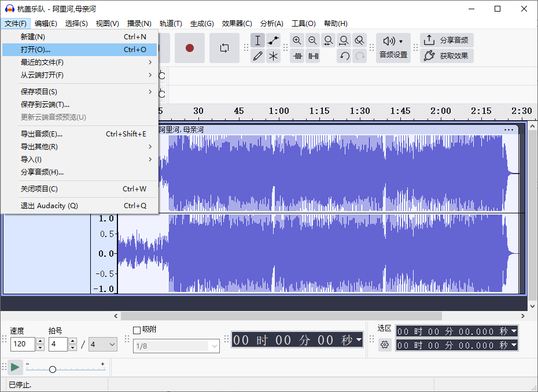Select the Draw pencil tool
Image resolution: width=538 pixels, height=392 pixels.
pyautogui.click(x=258, y=56)
